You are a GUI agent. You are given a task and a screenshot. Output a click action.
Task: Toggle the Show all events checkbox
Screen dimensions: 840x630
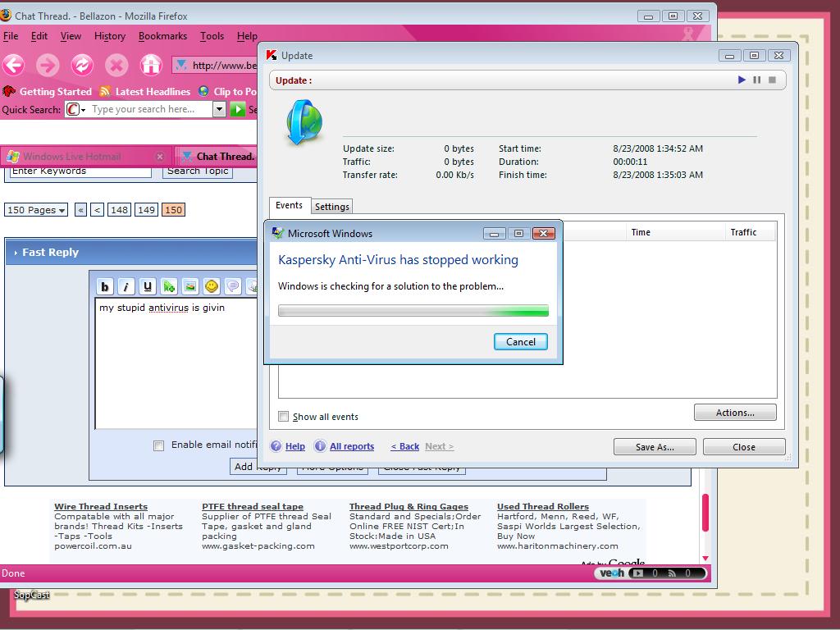283,416
